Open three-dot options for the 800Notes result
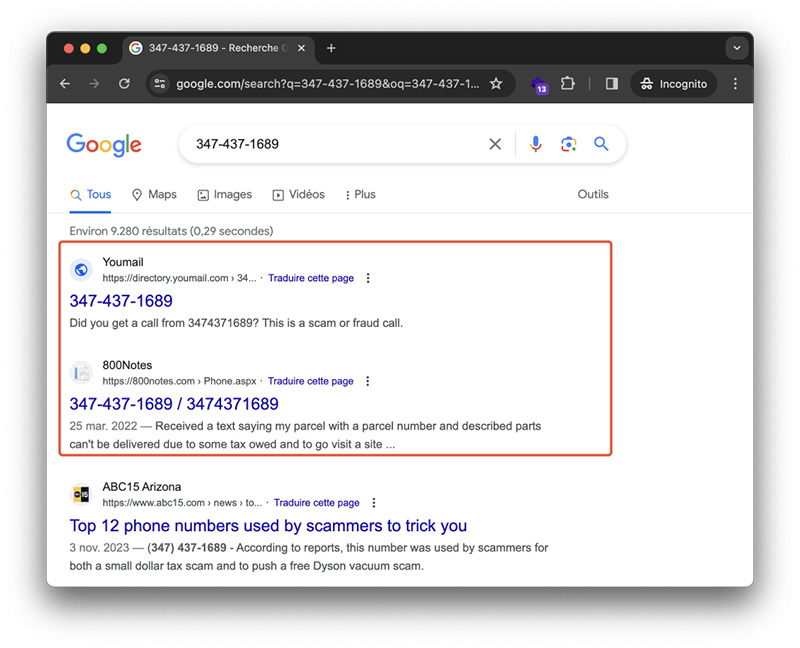 click(x=367, y=381)
